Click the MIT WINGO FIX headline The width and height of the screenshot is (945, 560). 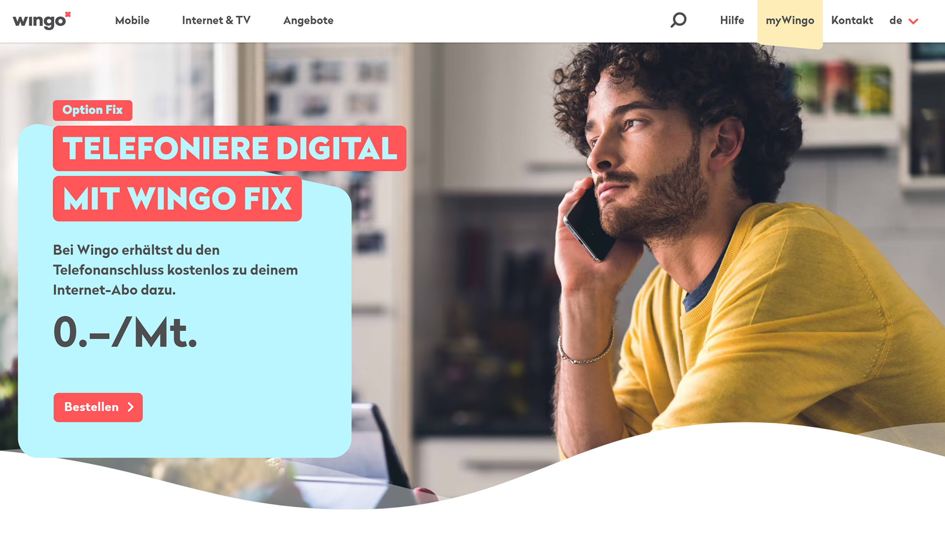coord(177,199)
